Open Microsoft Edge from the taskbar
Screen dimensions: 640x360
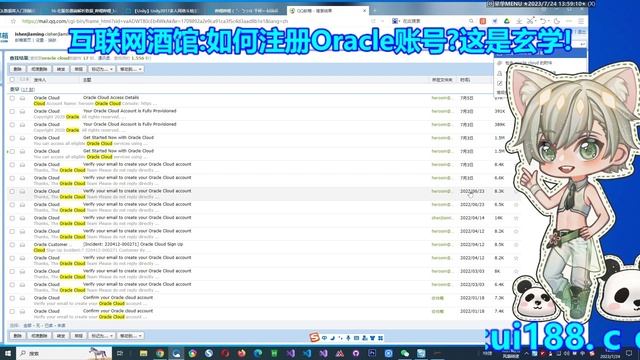(258, 353)
